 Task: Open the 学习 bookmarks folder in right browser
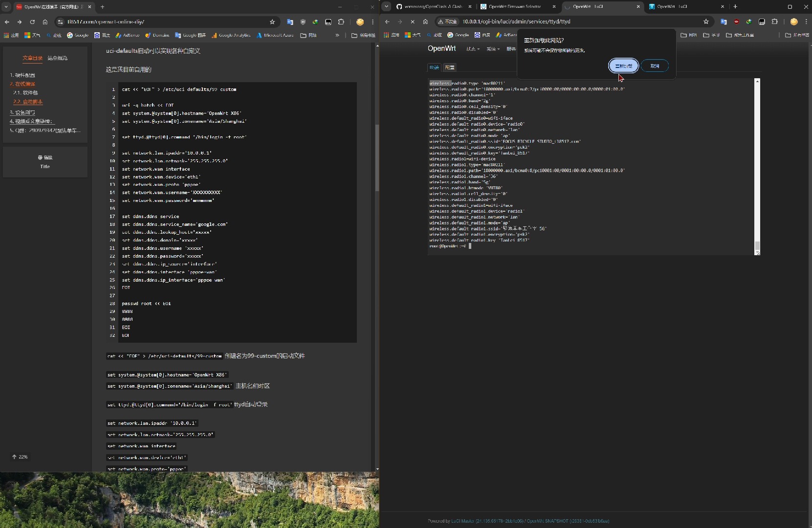tap(711, 35)
